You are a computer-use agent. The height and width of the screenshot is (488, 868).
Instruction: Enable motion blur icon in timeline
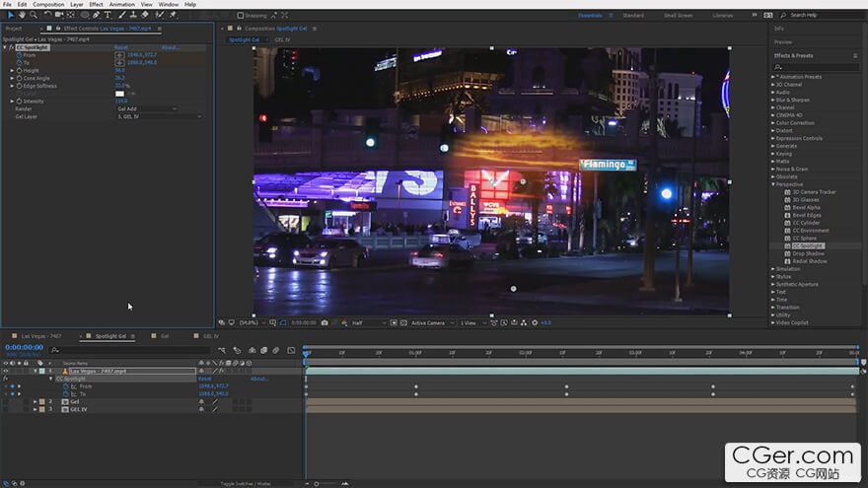tap(276, 350)
